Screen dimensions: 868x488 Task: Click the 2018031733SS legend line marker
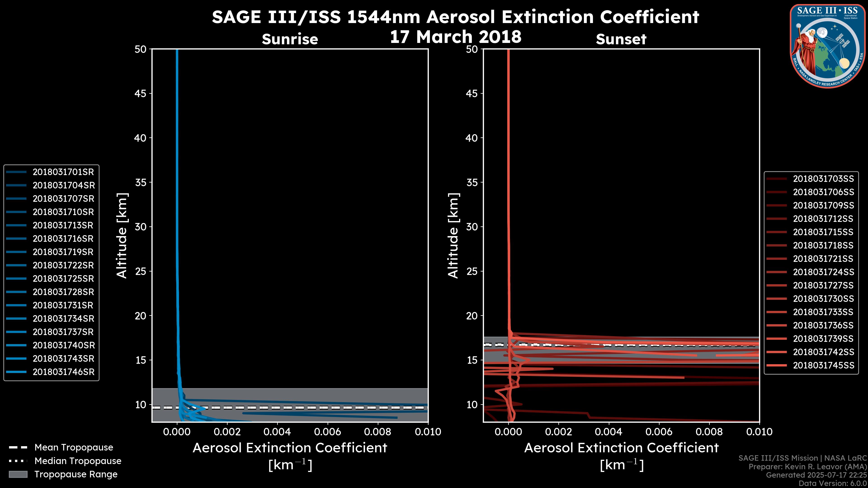(x=776, y=312)
